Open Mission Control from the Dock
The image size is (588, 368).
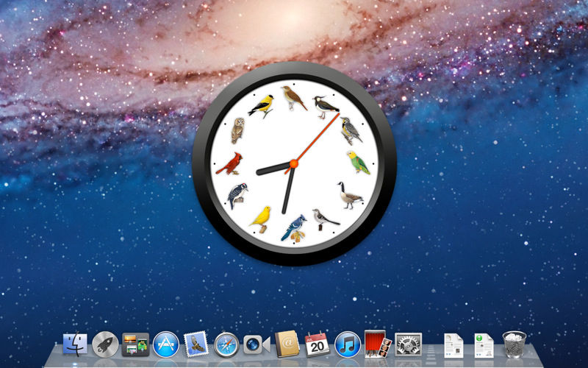[x=135, y=344]
